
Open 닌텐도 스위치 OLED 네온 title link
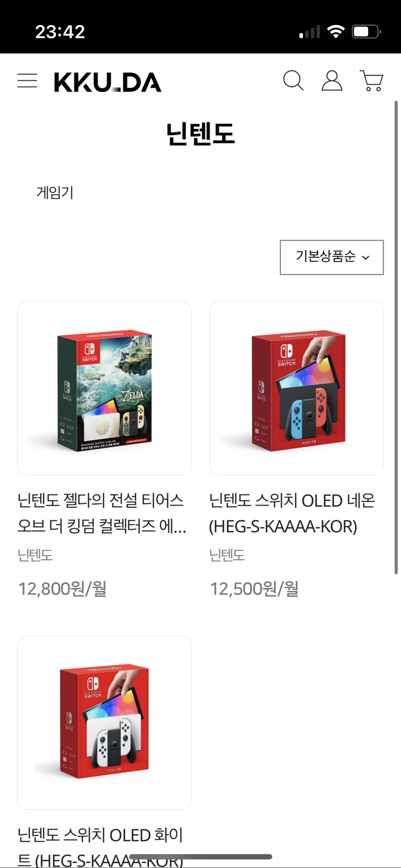(292, 513)
